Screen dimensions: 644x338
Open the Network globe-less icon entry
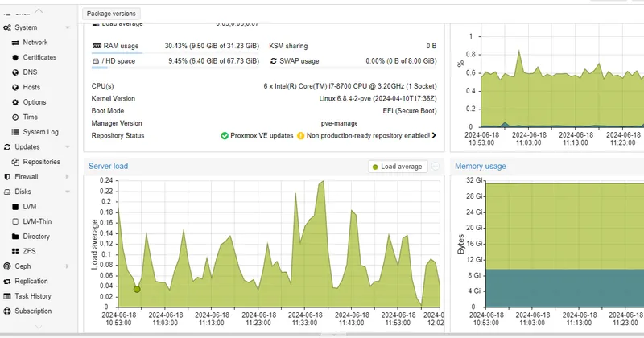[15, 43]
